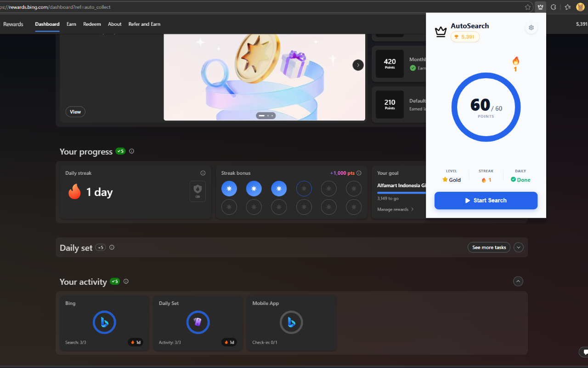Click the 210 Points tile

[390, 104]
